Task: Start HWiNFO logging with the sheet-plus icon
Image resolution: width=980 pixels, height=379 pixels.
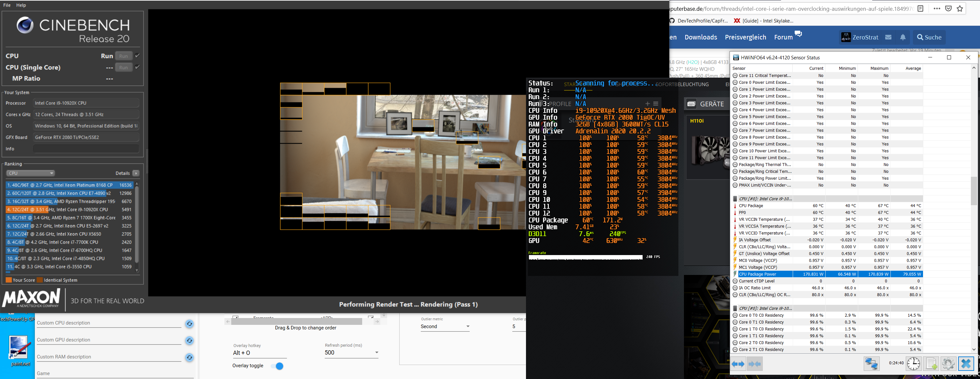Action: (x=931, y=363)
